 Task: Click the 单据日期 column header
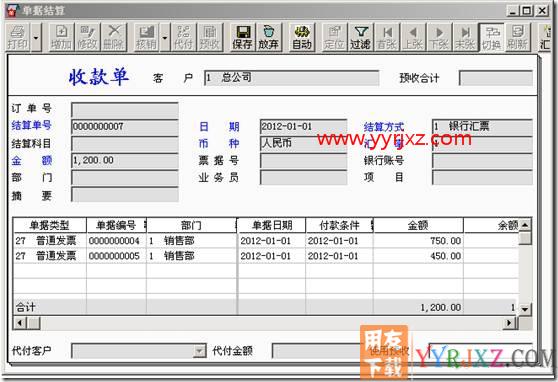click(x=272, y=225)
